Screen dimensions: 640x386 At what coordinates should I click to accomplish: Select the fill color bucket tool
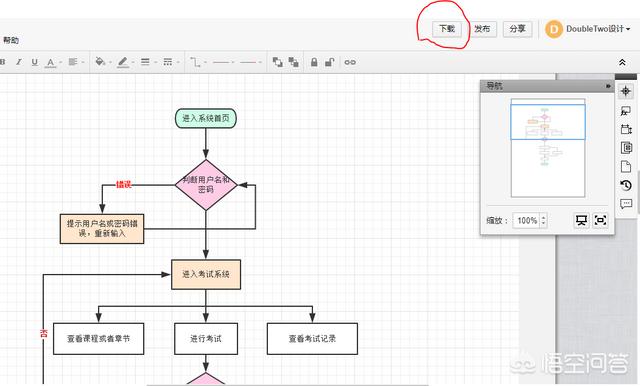pyautogui.click(x=100, y=62)
